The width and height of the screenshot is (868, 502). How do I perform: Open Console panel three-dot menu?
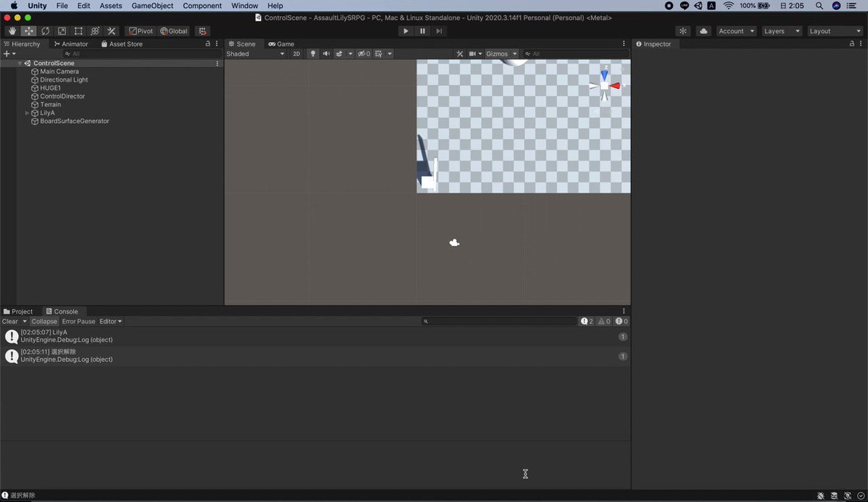tap(624, 312)
